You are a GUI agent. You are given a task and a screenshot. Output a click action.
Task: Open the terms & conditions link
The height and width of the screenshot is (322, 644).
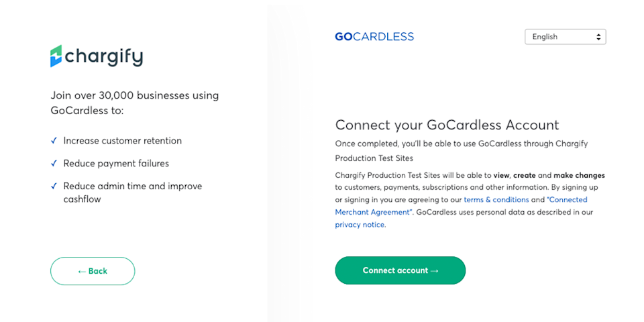pyautogui.click(x=496, y=200)
